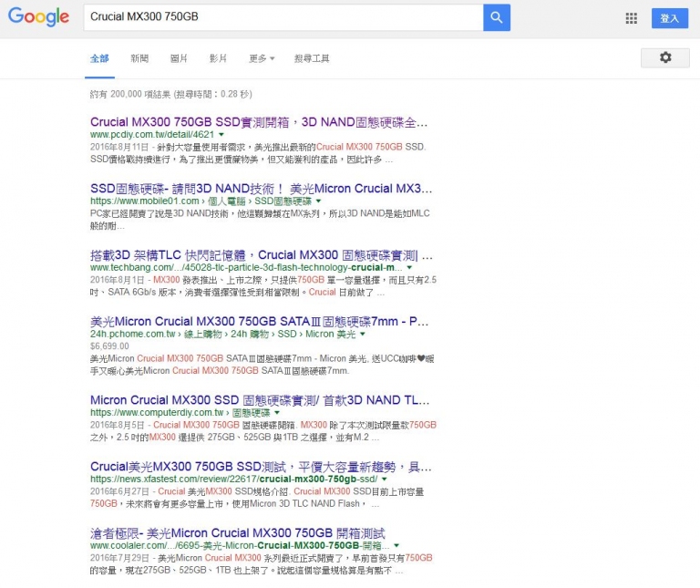Open the Google apps grid

(632, 18)
